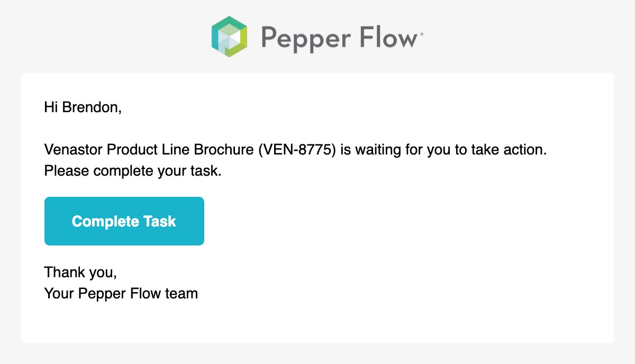This screenshot has height=364, width=635.
Task: Click the word "team" in the signature line
Action: point(181,293)
